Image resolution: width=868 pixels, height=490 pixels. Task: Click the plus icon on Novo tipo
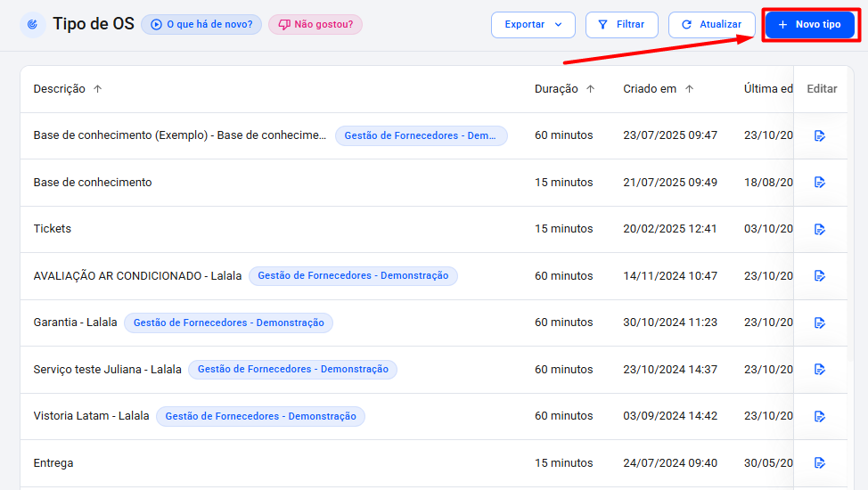pyautogui.click(x=782, y=24)
